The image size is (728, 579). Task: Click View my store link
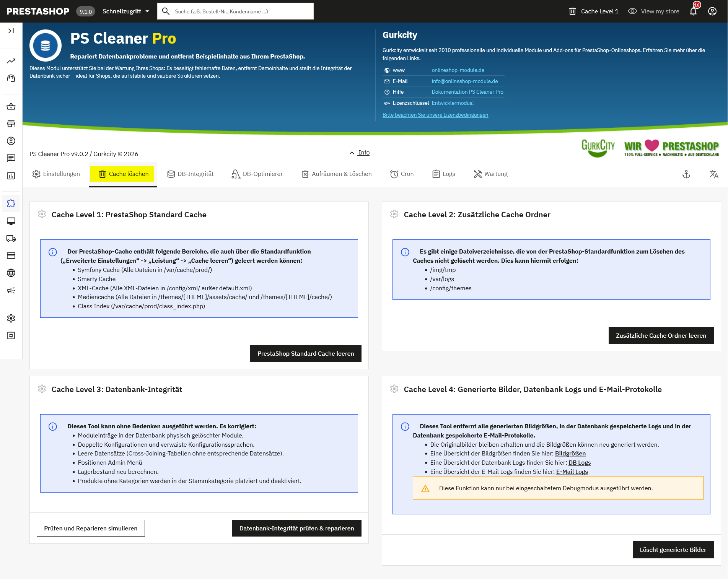[654, 11]
